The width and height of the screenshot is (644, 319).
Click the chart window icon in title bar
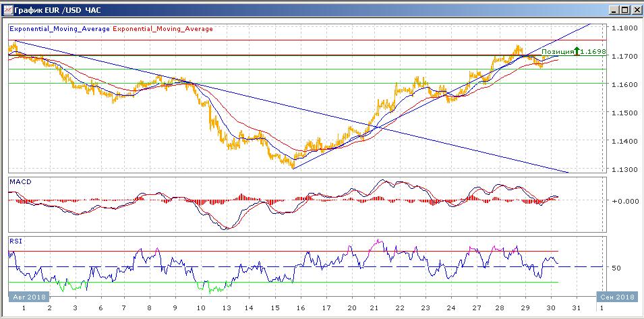(x=8, y=10)
